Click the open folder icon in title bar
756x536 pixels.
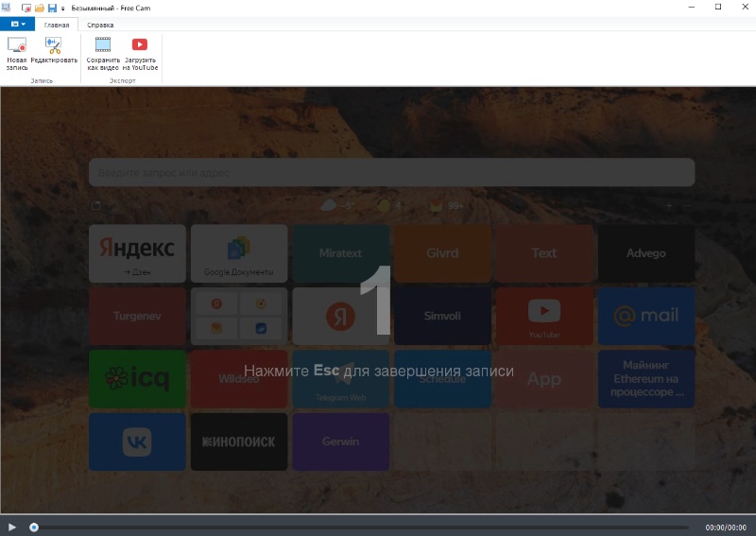[x=40, y=9]
